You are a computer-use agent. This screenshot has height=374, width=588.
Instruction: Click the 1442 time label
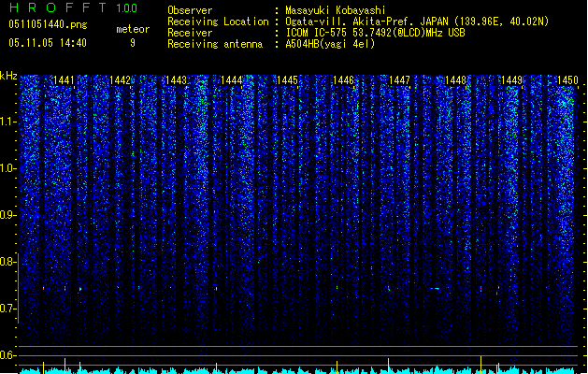120,80
